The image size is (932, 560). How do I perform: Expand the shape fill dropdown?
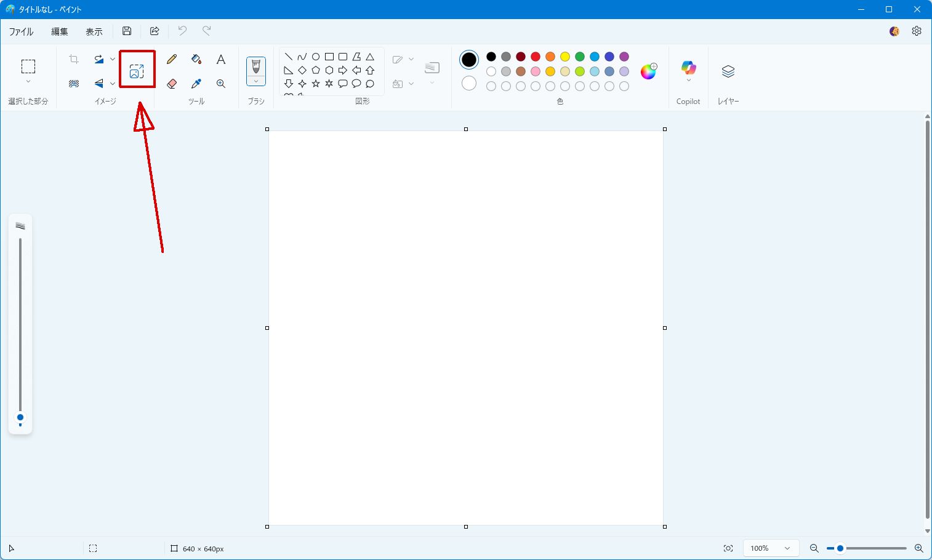[411, 84]
